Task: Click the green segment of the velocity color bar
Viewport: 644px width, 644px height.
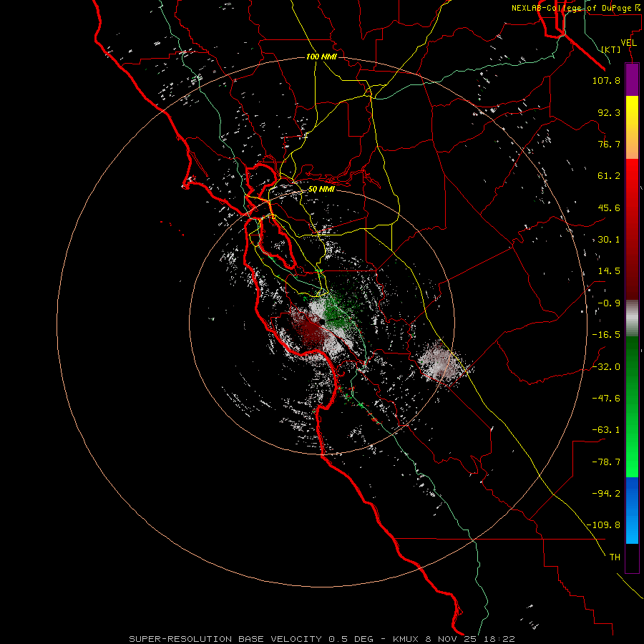Action: coord(632,406)
